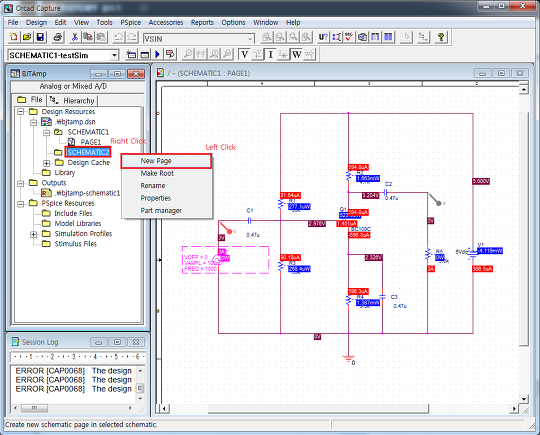Click the schematic left scroll arrow

(164, 408)
